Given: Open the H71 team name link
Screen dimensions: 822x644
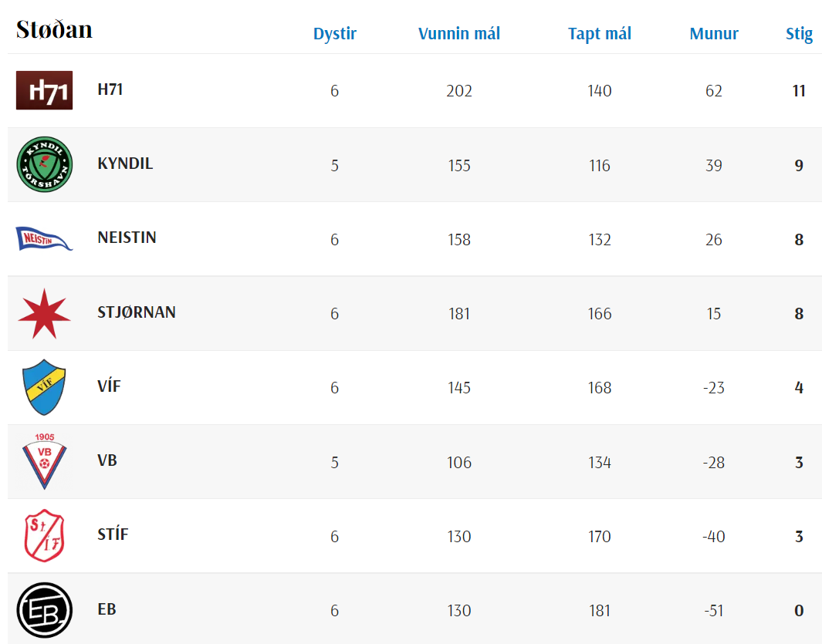Looking at the screenshot, I should coord(110,89).
